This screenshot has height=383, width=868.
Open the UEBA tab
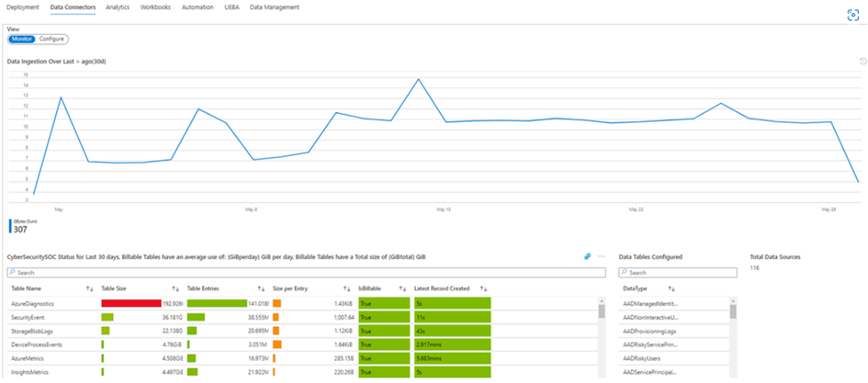232,7
